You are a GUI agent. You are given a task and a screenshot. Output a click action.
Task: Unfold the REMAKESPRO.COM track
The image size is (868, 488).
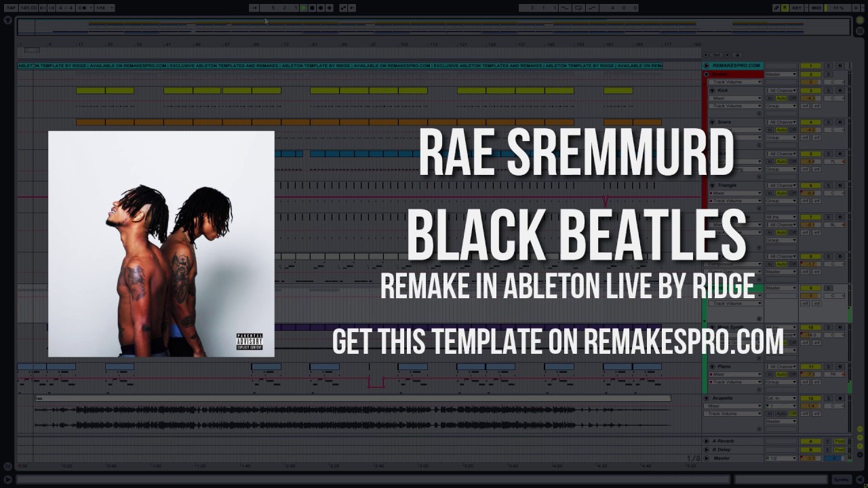707,66
